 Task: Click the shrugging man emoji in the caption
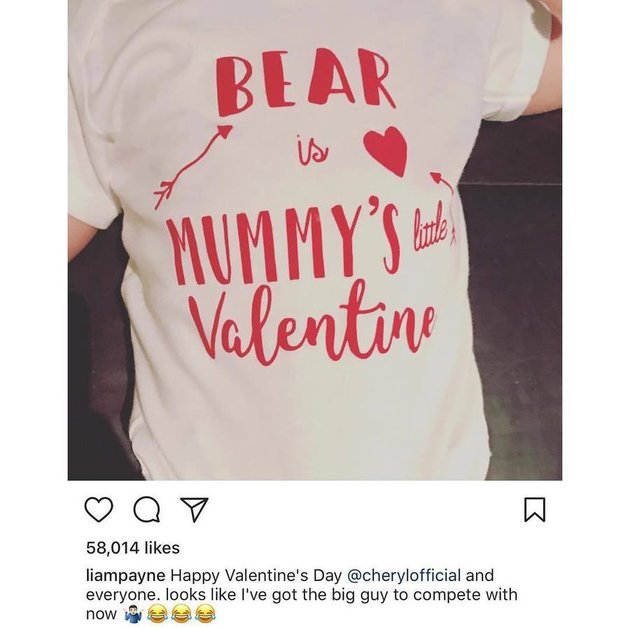click(133, 614)
